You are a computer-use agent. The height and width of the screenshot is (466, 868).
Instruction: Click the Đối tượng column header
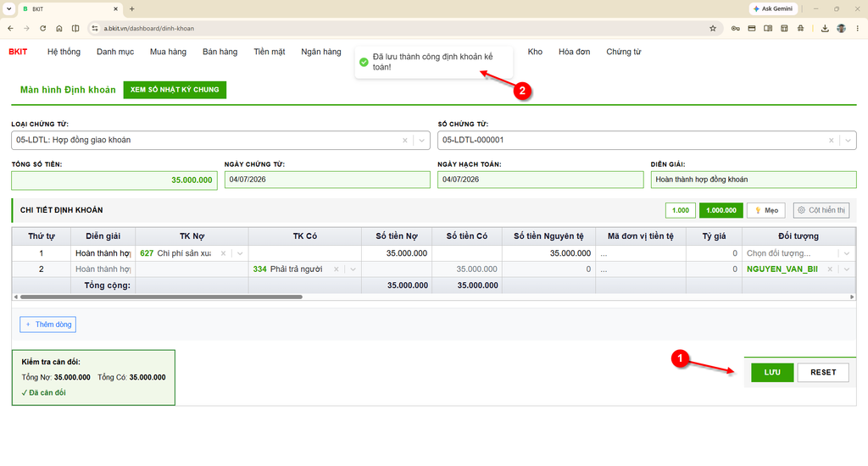(x=798, y=236)
